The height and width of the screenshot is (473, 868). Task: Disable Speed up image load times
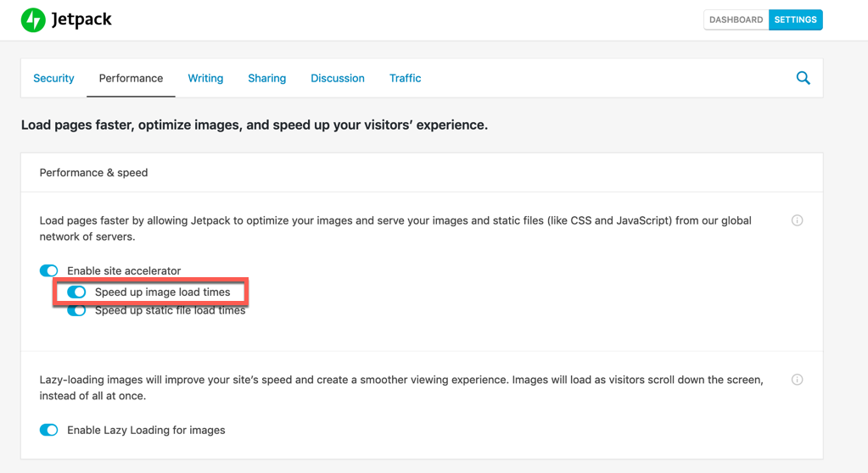[x=76, y=292]
